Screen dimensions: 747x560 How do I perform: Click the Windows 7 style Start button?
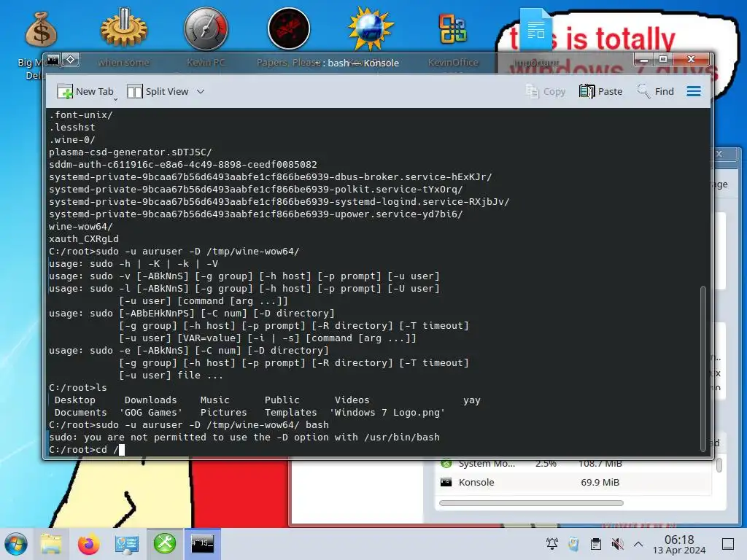point(16,544)
